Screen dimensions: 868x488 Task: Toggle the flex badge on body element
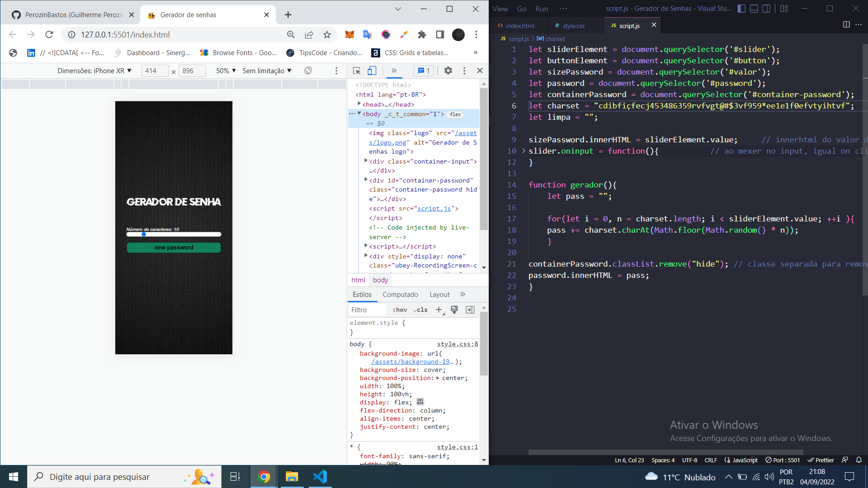[x=455, y=114]
